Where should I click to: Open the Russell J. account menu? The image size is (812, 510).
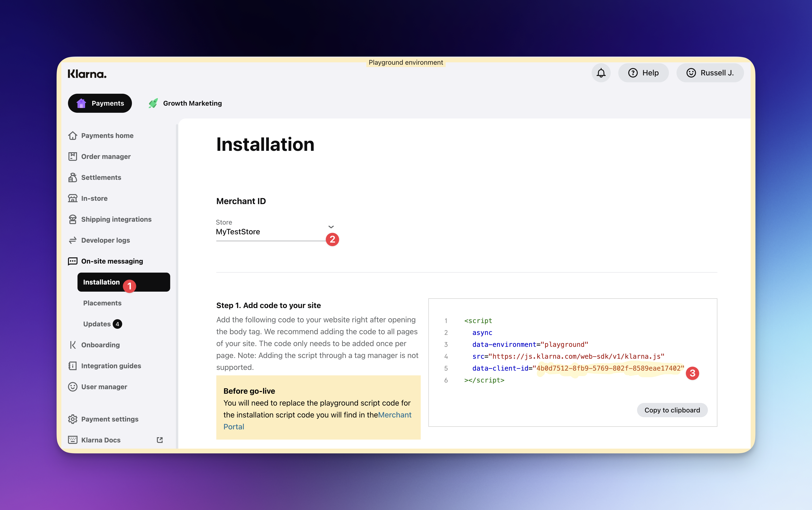click(x=710, y=73)
